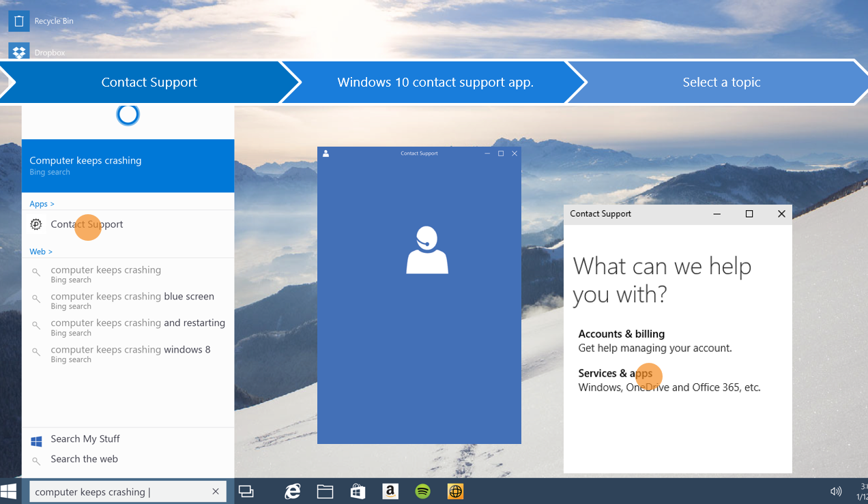The height and width of the screenshot is (504, 868).
Task: Open the Dropbox desktop icon
Action: click(19, 52)
